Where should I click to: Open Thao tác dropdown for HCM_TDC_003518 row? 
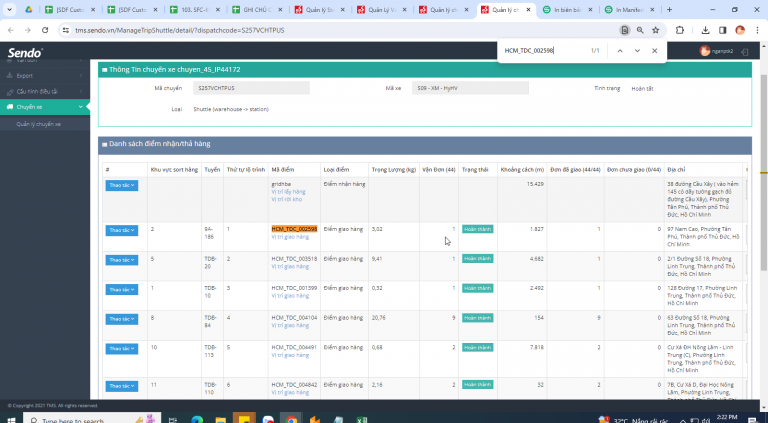click(121, 259)
